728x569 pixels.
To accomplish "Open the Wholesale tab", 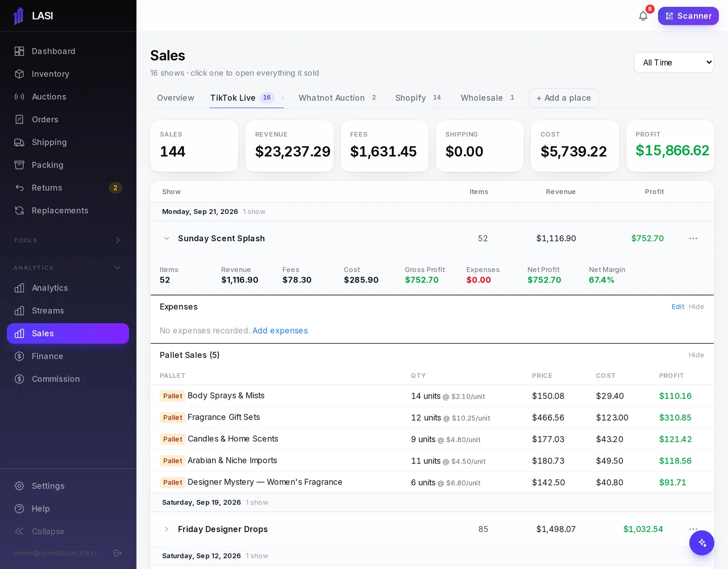I will pyautogui.click(x=487, y=98).
